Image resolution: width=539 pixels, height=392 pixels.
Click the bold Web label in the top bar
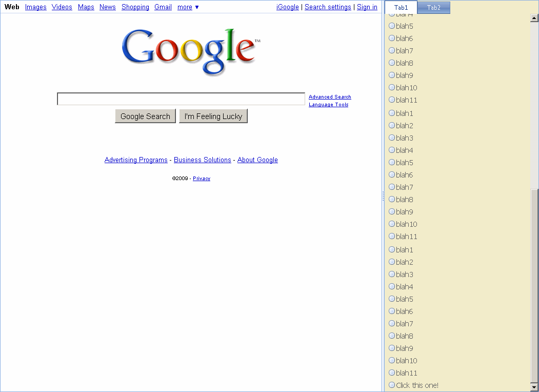pos(12,7)
